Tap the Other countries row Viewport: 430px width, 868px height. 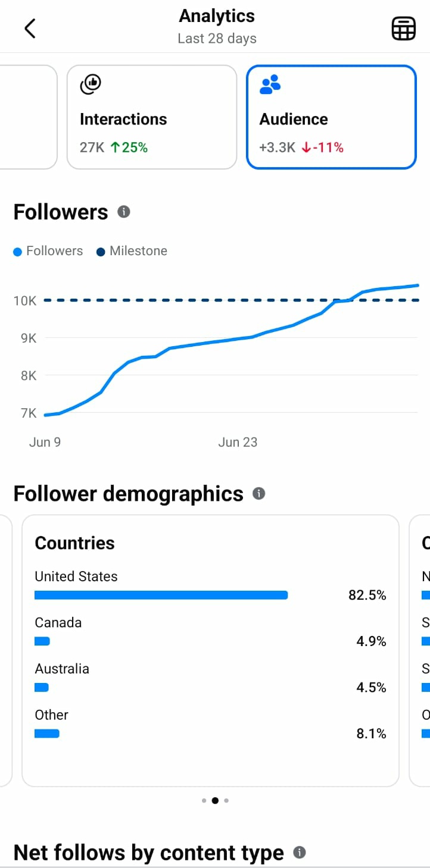(x=210, y=724)
